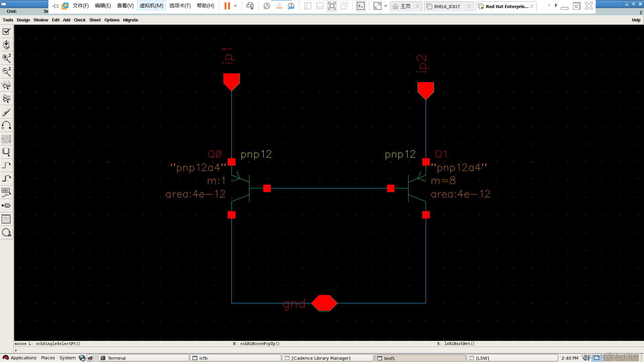Select the narrow wire tool
This screenshot has width=644, height=362.
6,165
